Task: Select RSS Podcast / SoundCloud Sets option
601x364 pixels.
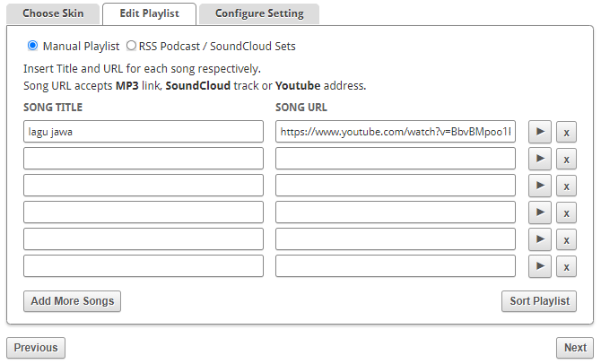Action: point(131,46)
